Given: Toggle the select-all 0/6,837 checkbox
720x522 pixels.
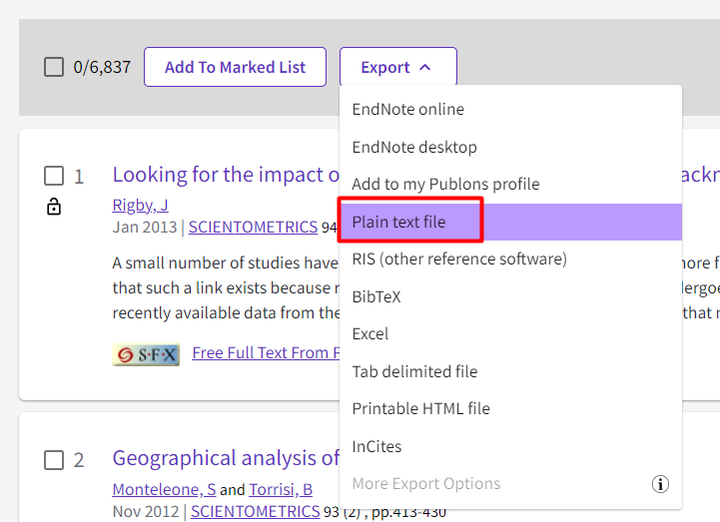Looking at the screenshot, I should 54,68.
